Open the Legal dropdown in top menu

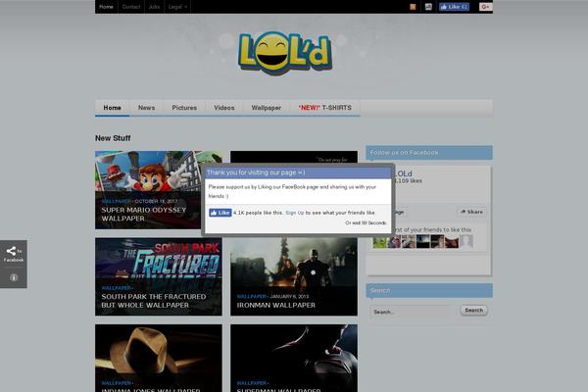coord(177,7)
